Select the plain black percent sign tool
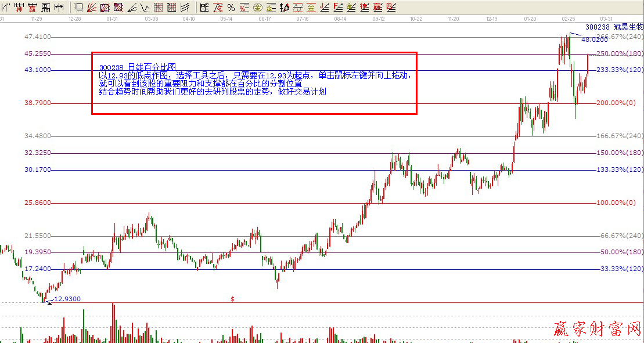The width and height of the screenshot is (644, 343). (231, 8)
